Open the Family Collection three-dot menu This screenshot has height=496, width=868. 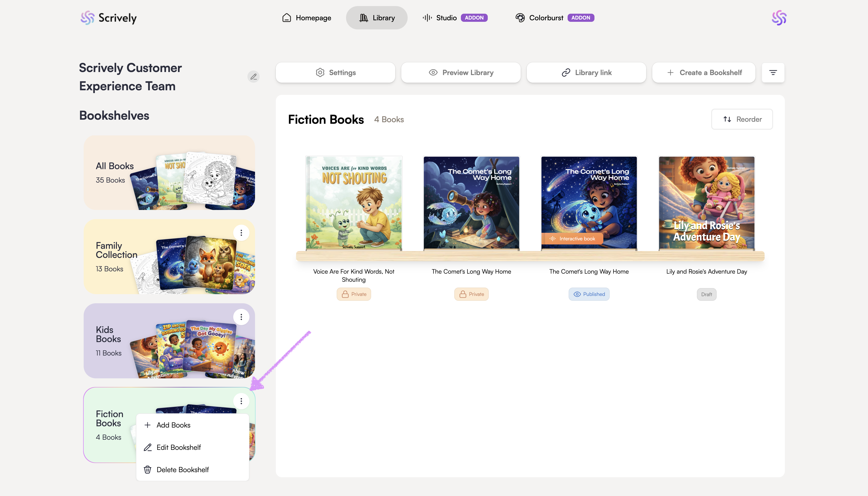241,233
